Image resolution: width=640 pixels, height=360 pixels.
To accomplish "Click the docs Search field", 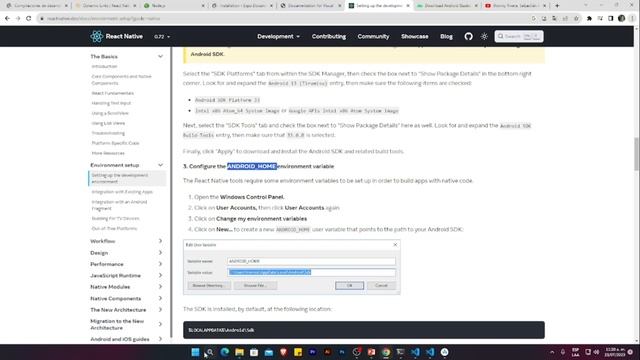I will pos(519,36).
